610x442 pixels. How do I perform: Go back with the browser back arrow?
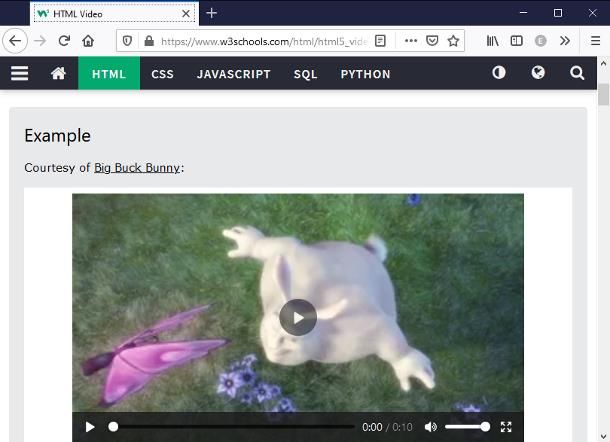pyautogui.click(x=15, y=40)
